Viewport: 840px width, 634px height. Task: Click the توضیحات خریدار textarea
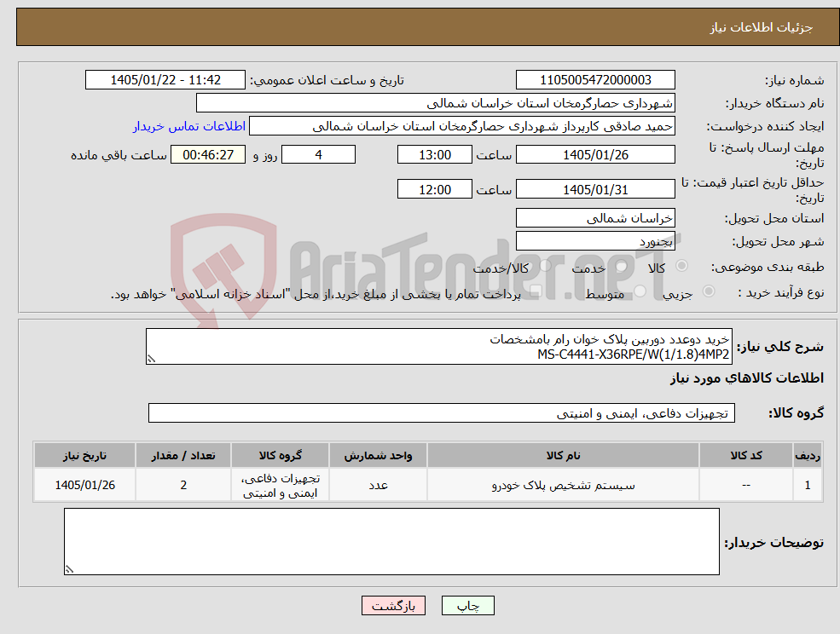click(391, 541)
